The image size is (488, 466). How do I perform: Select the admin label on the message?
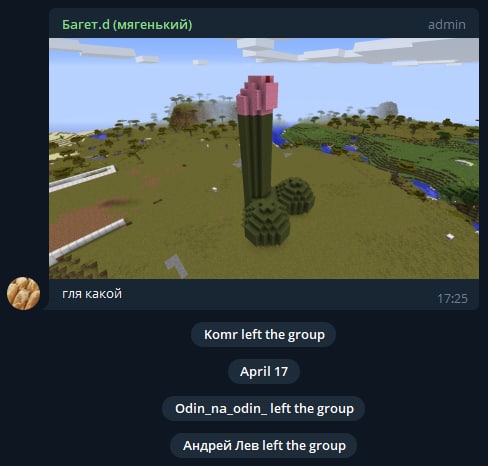(x=447, y=25)
